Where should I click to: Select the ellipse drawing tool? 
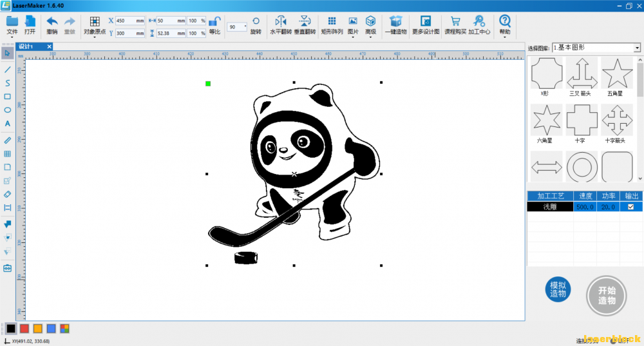coord(7,110)
